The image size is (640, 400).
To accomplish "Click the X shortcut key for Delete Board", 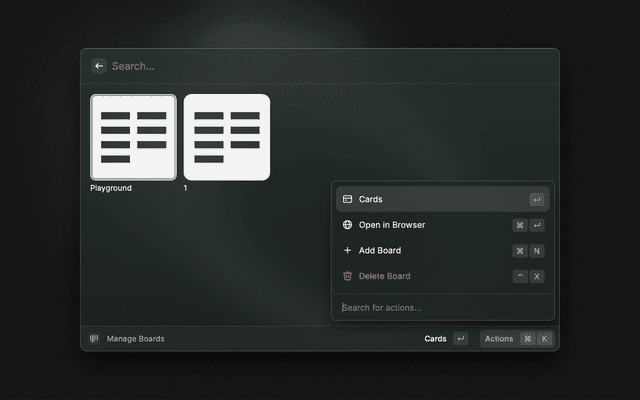I will (x=537, y=276).
